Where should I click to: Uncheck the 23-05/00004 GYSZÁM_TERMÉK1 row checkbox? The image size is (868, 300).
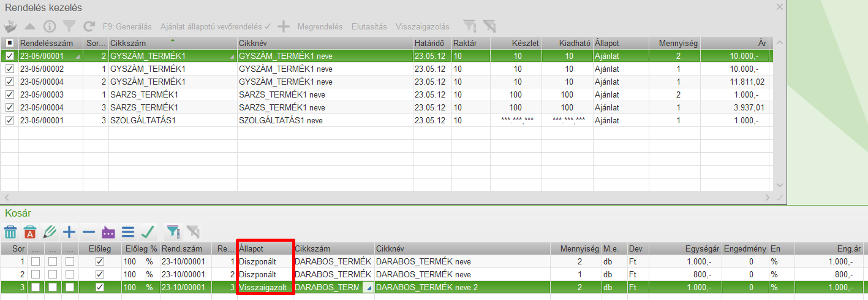[x=9, y=82]
